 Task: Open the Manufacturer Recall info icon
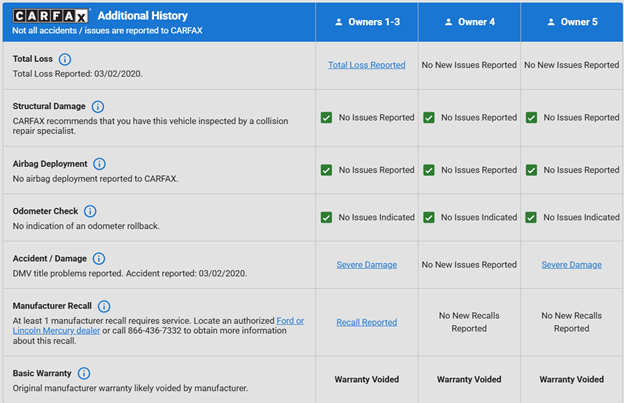click(104, 306)
